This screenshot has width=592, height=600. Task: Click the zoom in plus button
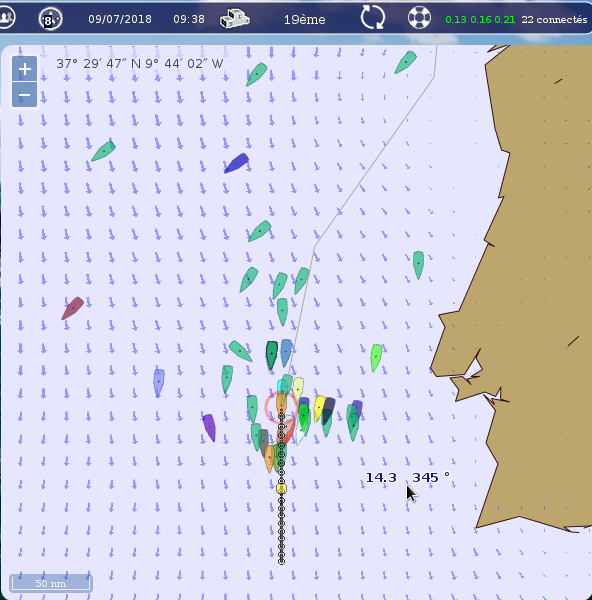point(24,69)
